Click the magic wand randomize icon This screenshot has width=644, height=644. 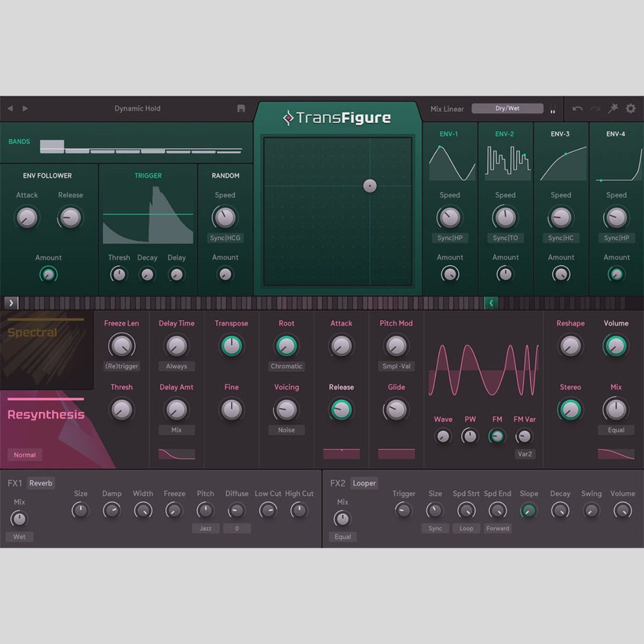(x=612, y=108)
